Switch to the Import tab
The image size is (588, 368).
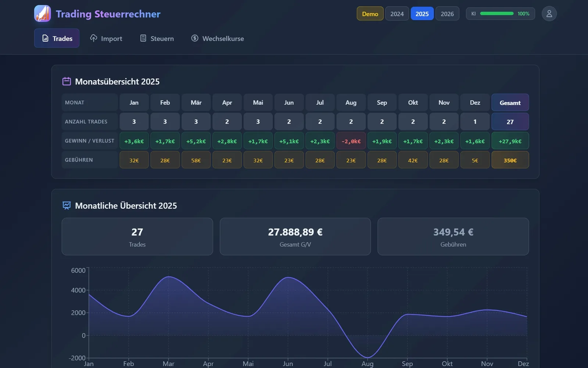[106, 38]
